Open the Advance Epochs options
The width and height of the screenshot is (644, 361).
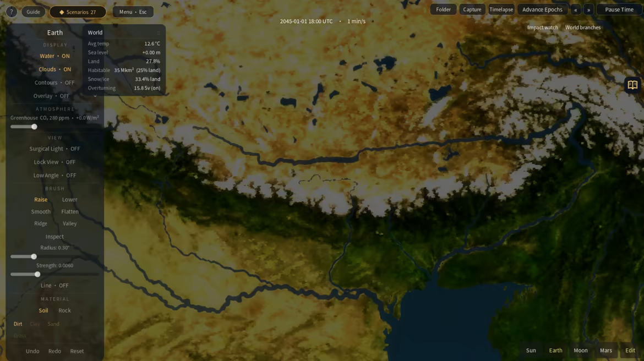[x=542, y=9]
